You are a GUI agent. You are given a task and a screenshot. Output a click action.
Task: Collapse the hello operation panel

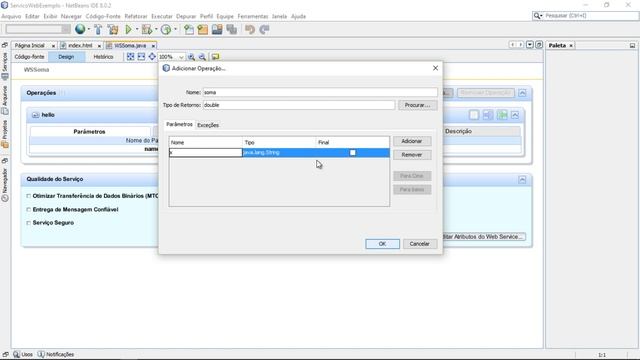tap(515, 115)
